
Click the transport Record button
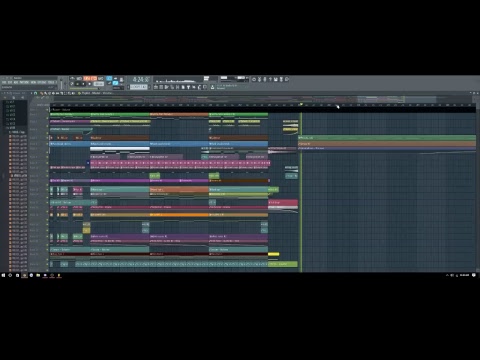tap(89, 84)
